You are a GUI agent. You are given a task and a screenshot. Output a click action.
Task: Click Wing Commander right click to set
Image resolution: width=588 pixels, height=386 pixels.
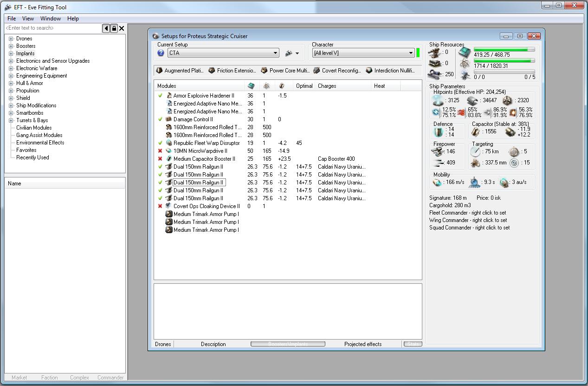click(x=468, y=220)
